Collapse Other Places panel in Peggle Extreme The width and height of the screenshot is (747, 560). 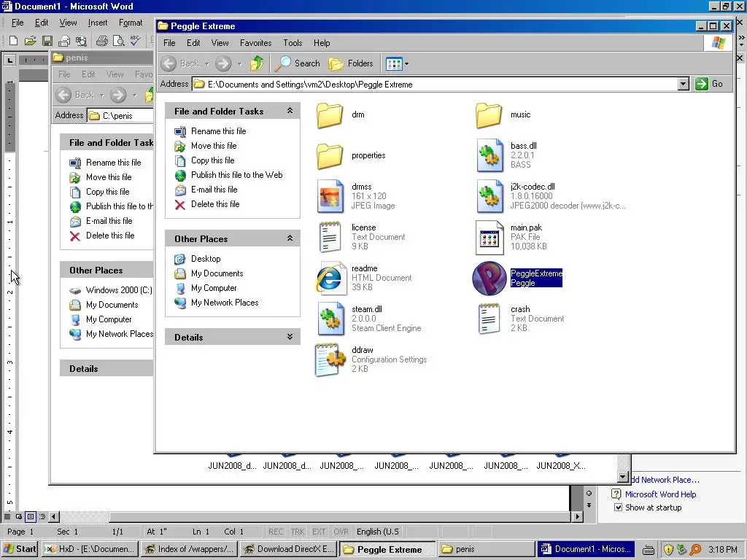click(290, 238)
